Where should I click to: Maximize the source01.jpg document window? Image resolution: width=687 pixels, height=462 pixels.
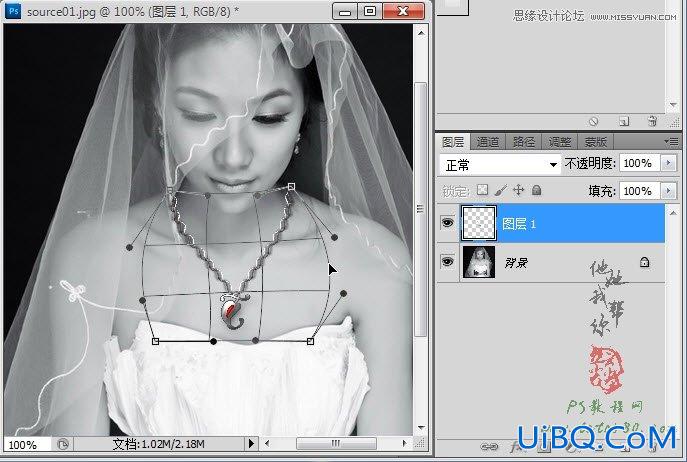(370, 11)
